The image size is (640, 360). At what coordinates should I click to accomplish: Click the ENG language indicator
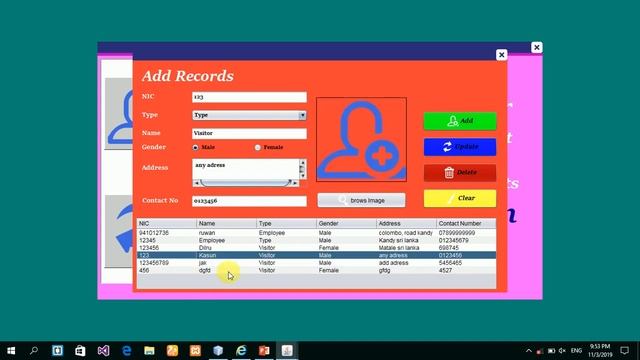(x=576, y=351)
